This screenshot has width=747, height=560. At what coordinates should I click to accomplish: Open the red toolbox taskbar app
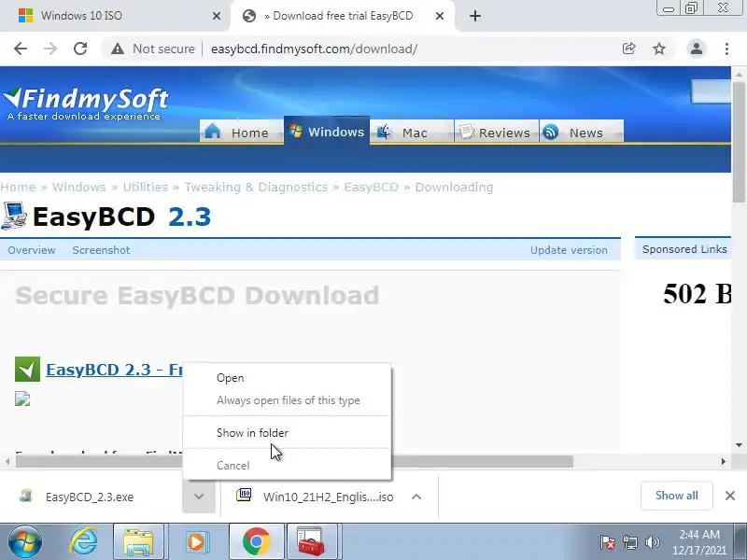312,541
